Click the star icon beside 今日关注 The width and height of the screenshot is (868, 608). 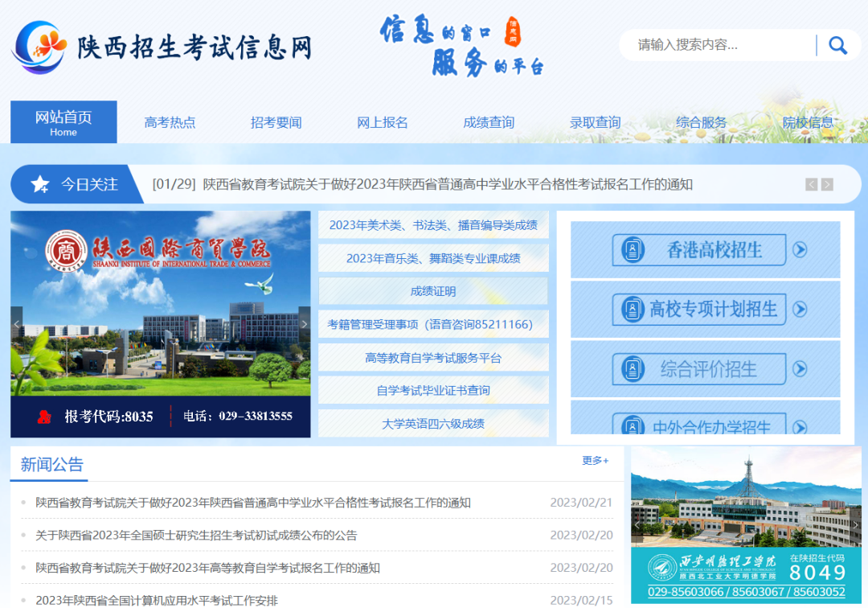[x=39, y=185]
